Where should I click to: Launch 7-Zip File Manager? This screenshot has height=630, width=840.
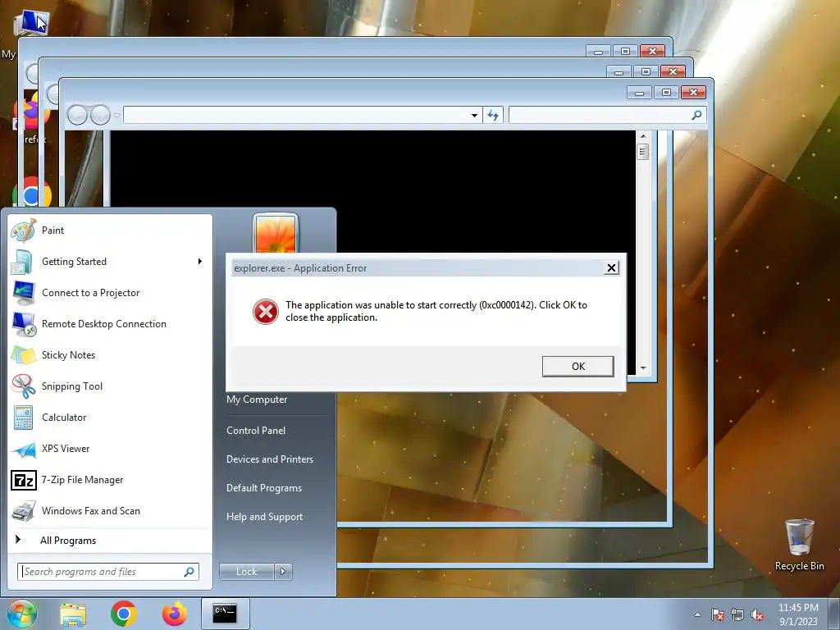pyautogui.click(x=110, y=479)
